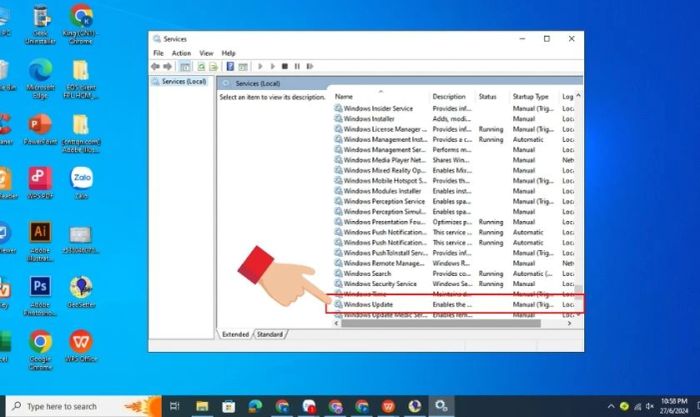This screenshot has height=417, width=700.
Task: Toggle Show/Hide Action Pane toolbar icon
Action: point(243,67)
